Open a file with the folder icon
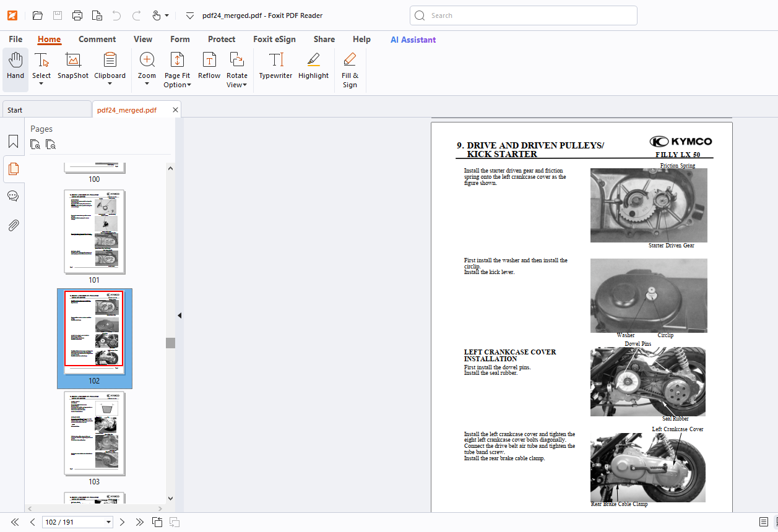The width and height of the screenshot is (778, 532). (x=37, y=15)
